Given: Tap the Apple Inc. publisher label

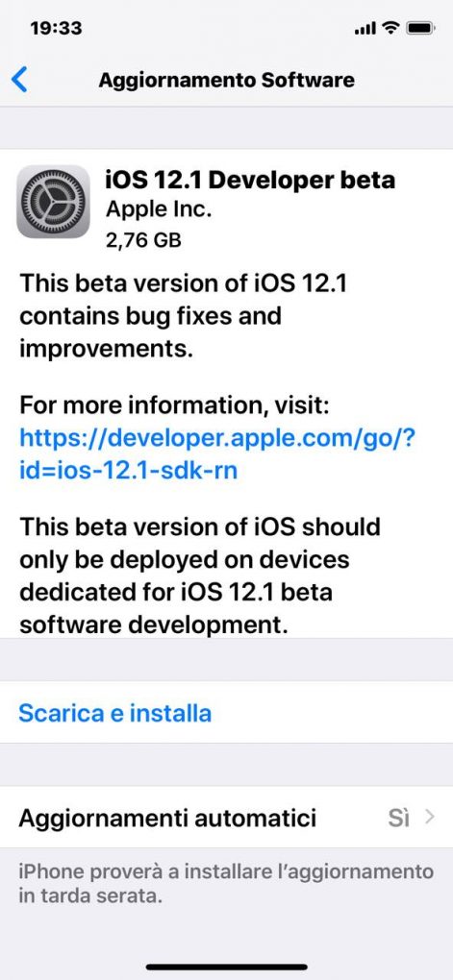Looking at the screenshot, I should 159,210.
